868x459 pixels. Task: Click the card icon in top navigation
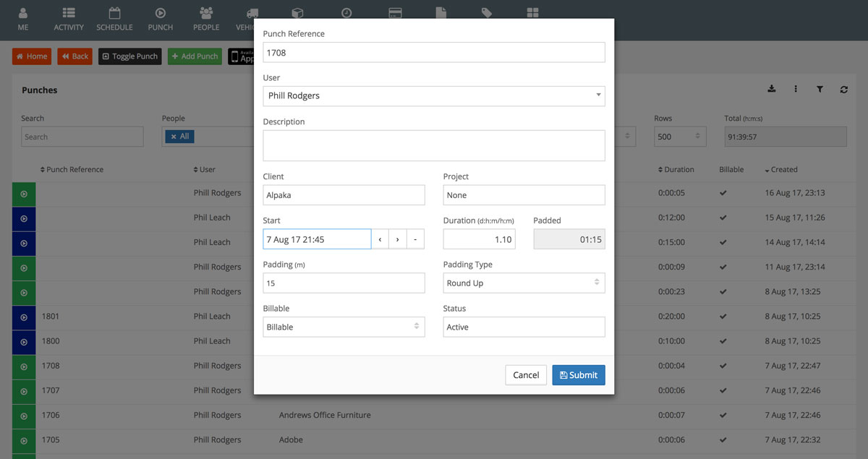click(395, 13)
